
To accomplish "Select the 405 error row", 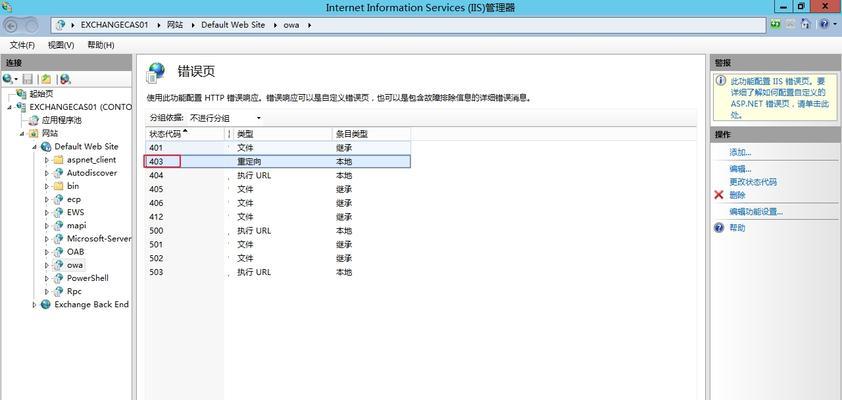I will (278, 189).
